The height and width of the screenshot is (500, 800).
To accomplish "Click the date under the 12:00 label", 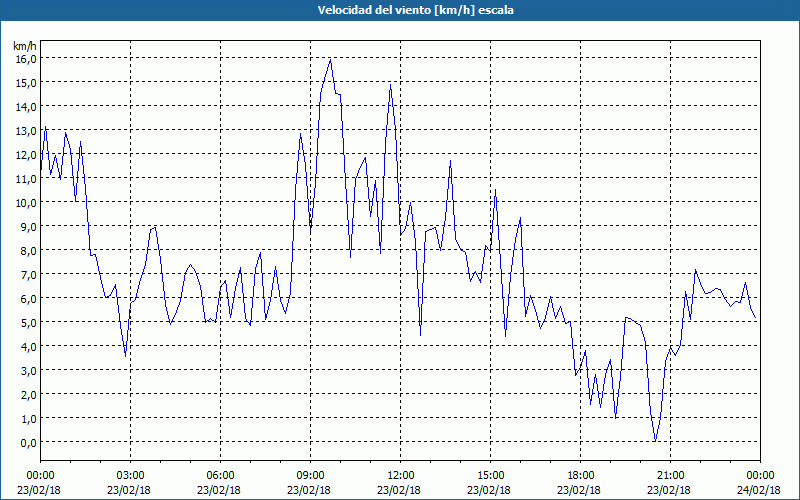I will 399,490.
